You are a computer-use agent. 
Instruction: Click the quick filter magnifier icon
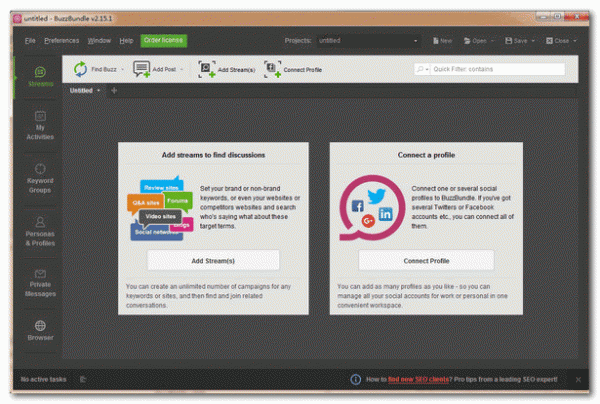420,69
